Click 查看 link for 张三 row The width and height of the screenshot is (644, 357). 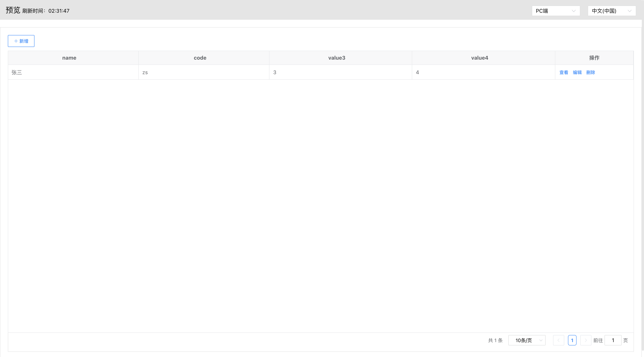point(563,72)
